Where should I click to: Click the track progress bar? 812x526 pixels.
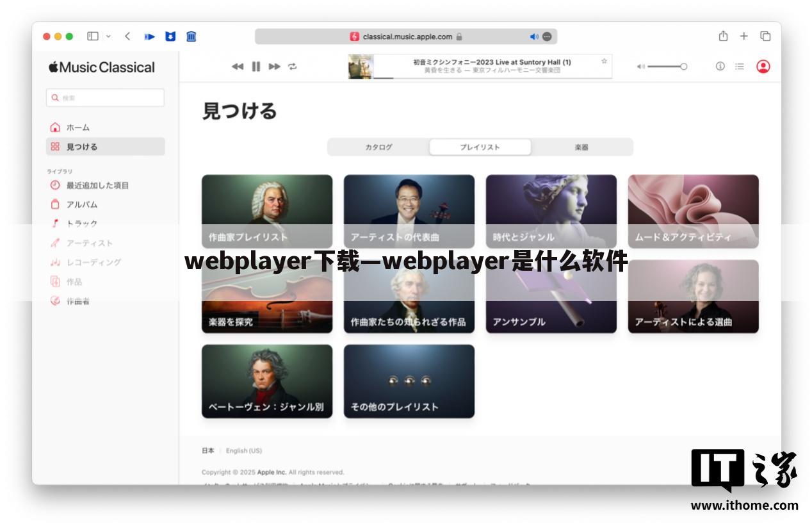(x=492, y=78)
